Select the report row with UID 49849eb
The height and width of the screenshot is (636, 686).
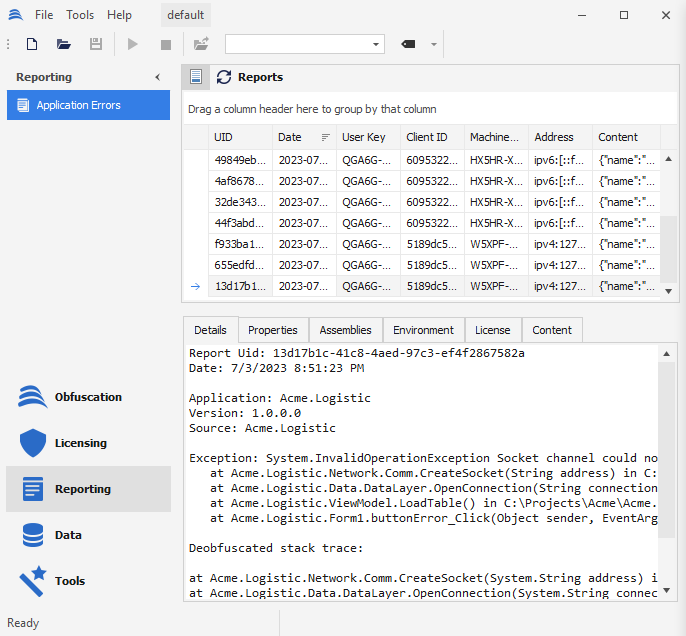point(240,160)
